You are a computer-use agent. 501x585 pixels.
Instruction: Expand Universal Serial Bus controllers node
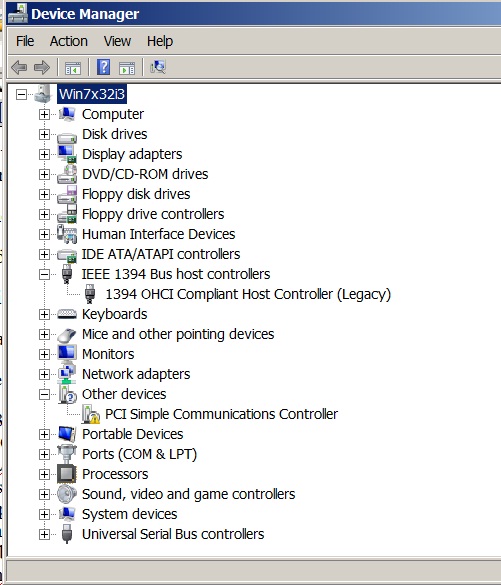(x=44, y=534)
